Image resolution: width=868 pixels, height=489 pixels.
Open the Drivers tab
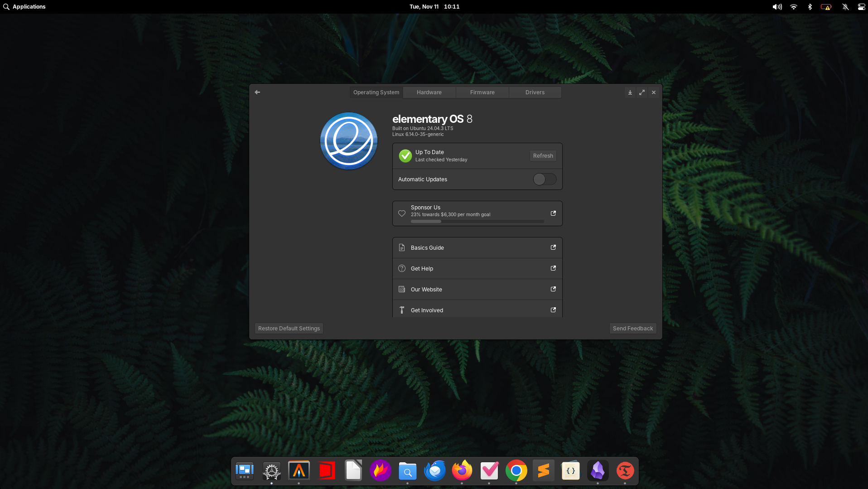coord(535,92)
